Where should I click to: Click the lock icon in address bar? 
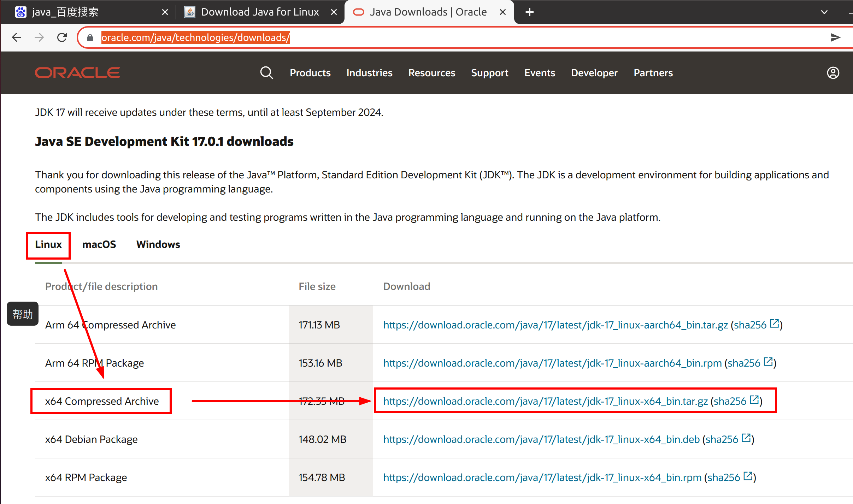pyautogui.click(x=90, y=37)
